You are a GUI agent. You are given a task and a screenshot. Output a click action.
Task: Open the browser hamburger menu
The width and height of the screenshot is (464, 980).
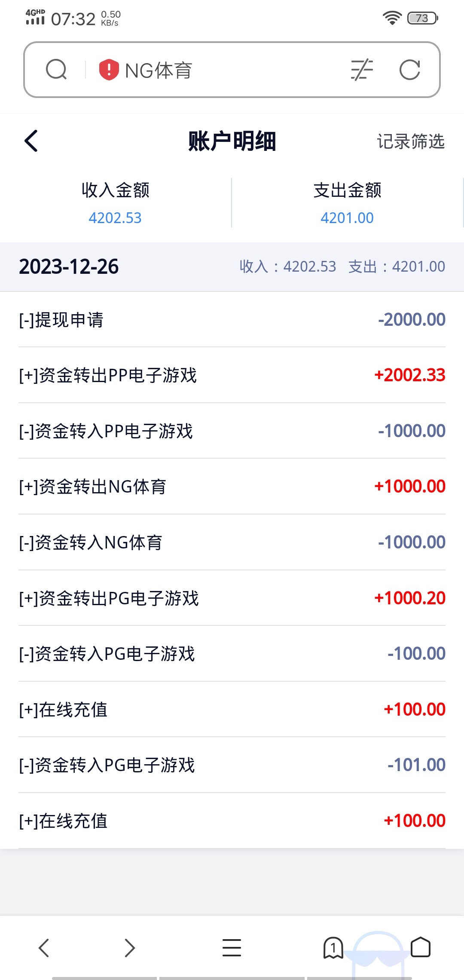[x=232, y=947]
